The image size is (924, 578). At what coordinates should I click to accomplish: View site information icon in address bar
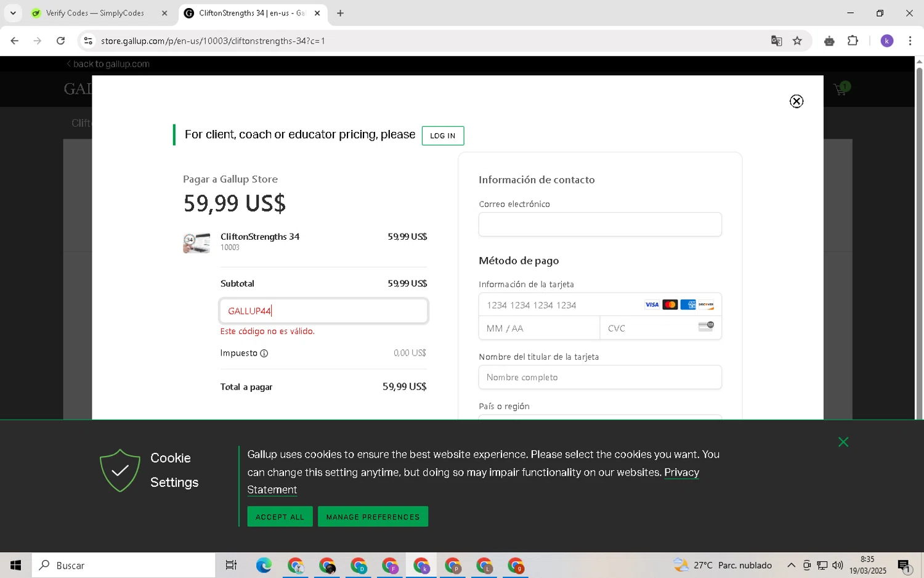click(88, 41)
